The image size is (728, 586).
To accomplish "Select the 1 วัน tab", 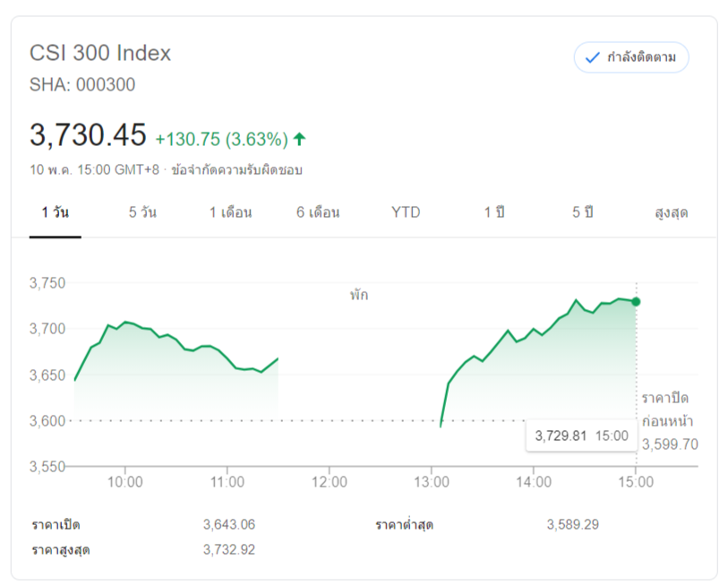I will point(55,212).
